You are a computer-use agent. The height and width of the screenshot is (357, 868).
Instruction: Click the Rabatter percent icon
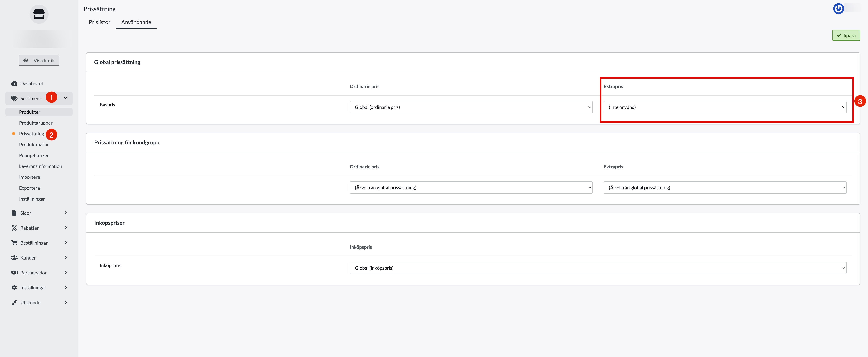[x=14, y=228]
